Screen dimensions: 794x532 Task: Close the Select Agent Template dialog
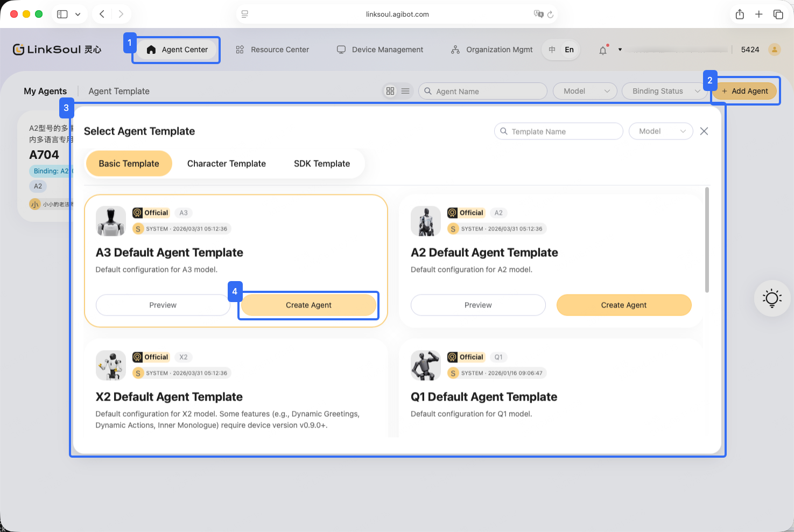click(x=704, y=131)
